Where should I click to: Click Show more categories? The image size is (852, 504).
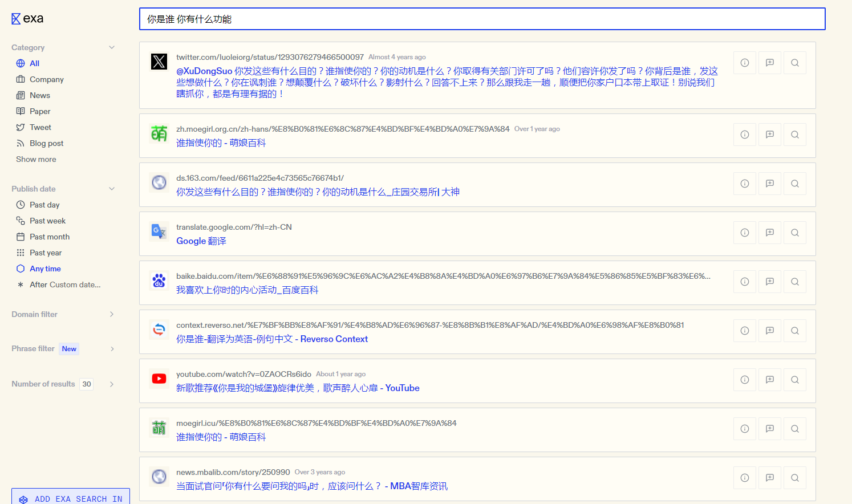(x=36, y=159)
